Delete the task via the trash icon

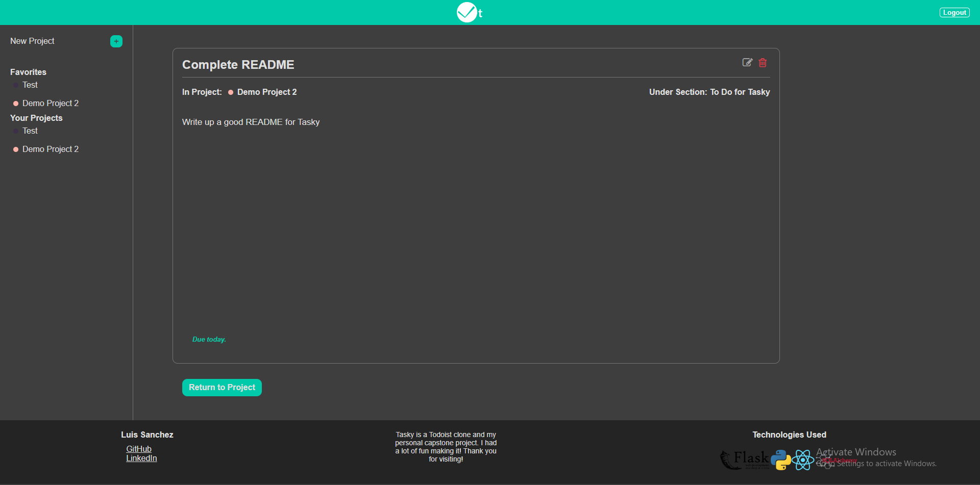(763, 63)
